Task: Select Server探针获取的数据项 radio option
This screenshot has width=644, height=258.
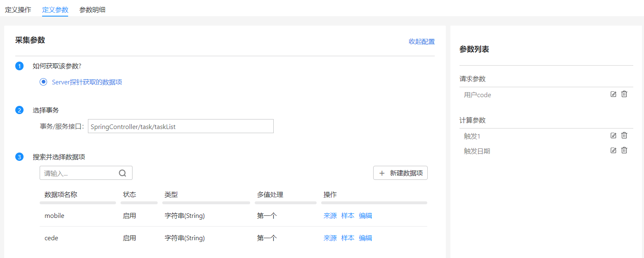Action: pyautogui.click(x=43, y=82)
